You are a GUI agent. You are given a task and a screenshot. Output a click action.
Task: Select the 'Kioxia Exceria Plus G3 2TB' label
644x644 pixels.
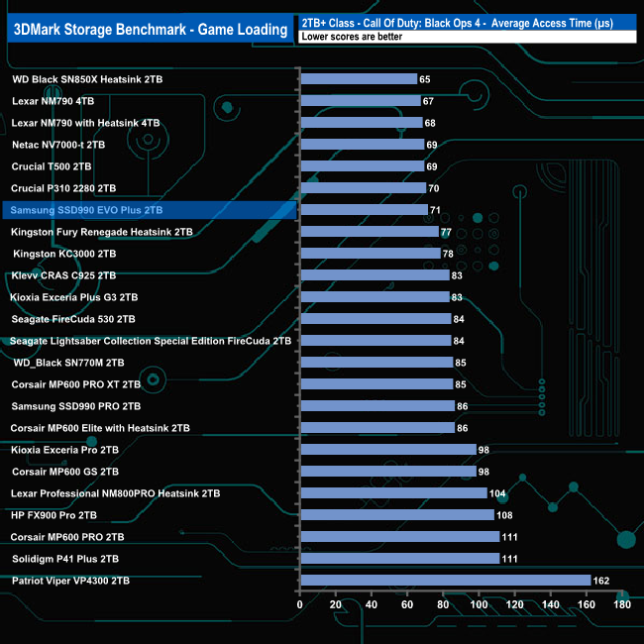pos(74,297)
